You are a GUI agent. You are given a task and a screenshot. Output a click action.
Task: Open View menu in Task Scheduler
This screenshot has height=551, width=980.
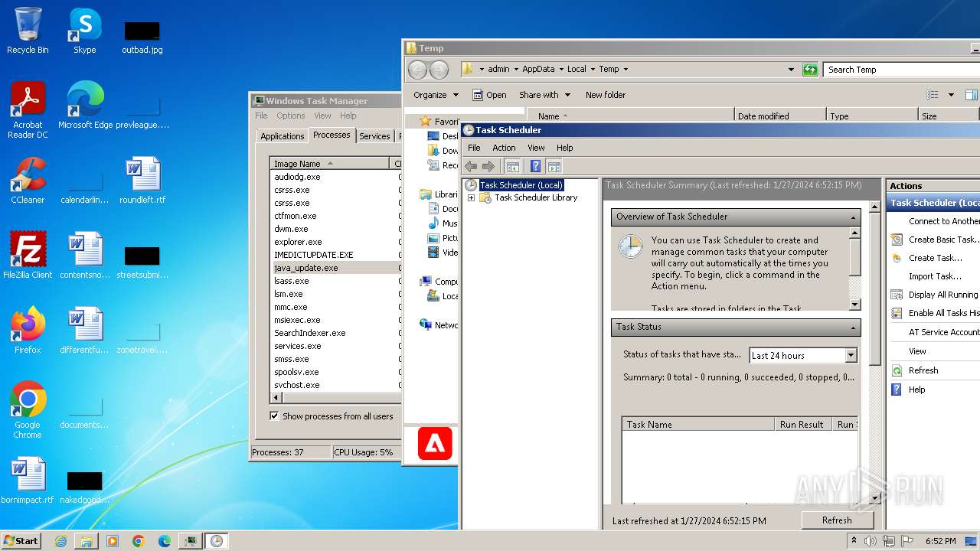pos(536,148)
